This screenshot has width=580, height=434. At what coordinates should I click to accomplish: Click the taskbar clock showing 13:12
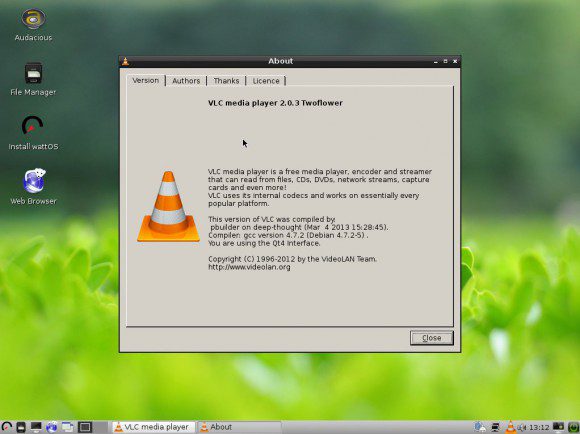[539, 428]
